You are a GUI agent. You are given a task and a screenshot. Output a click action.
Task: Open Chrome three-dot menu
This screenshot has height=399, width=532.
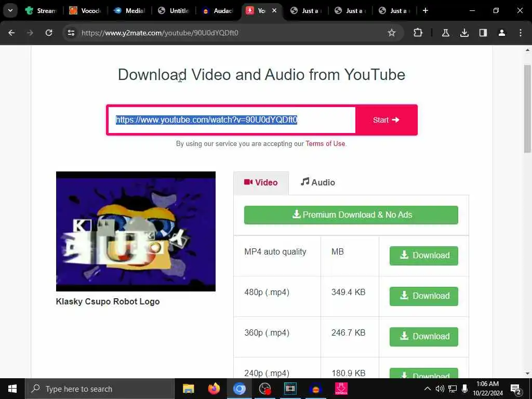tap(521, 33)
